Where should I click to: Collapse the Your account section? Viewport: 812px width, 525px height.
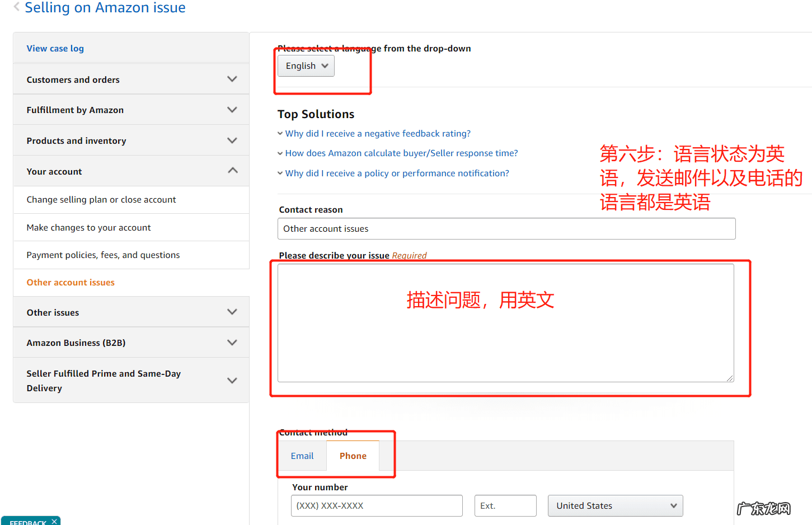(232, 171)
